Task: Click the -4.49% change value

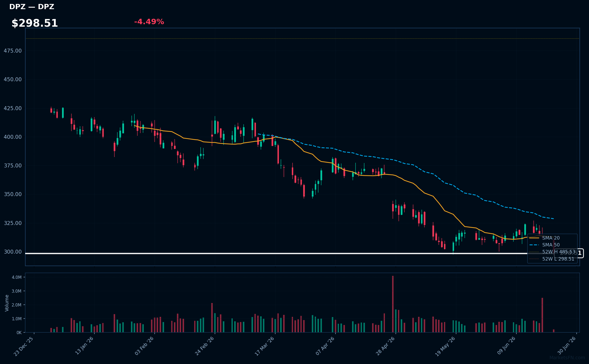Action: tap(149, 22)
